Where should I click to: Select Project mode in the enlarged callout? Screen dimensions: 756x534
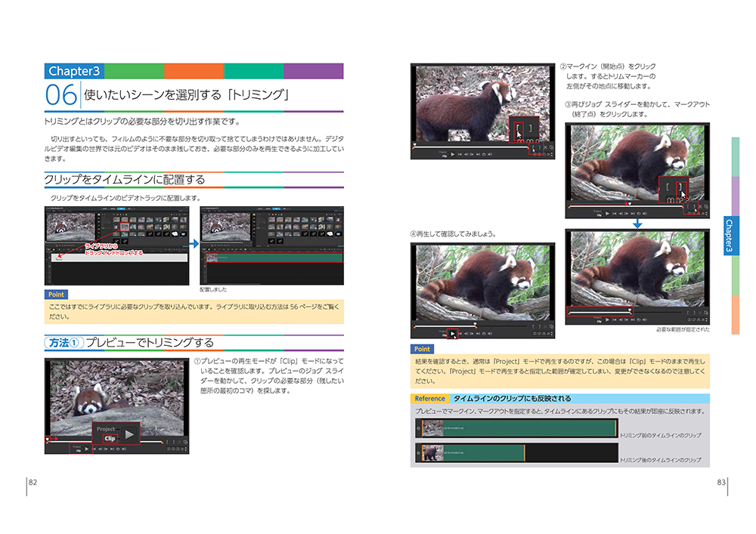[106, 429]
